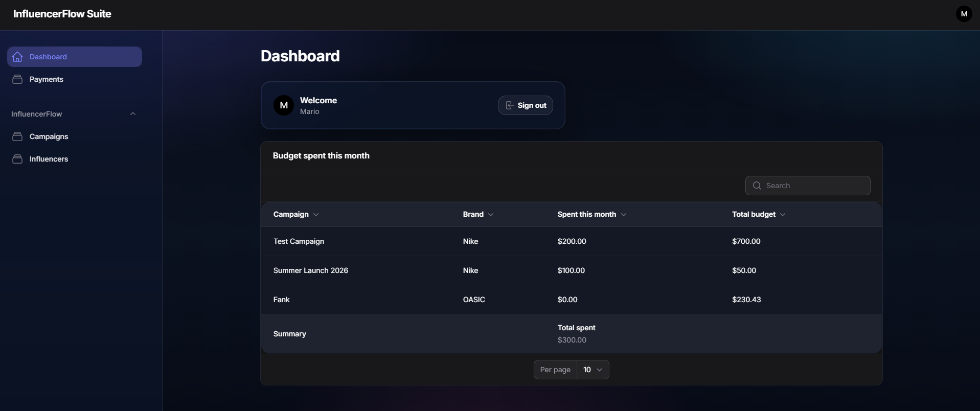Open the Per page 10 dropdown
The width and height of the screenshot is (980, 411).
coord(593,370)
